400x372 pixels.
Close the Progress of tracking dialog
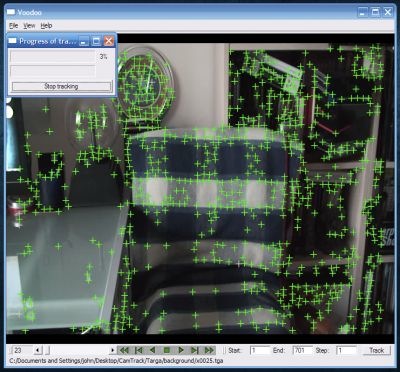click(x=109, y=41)
